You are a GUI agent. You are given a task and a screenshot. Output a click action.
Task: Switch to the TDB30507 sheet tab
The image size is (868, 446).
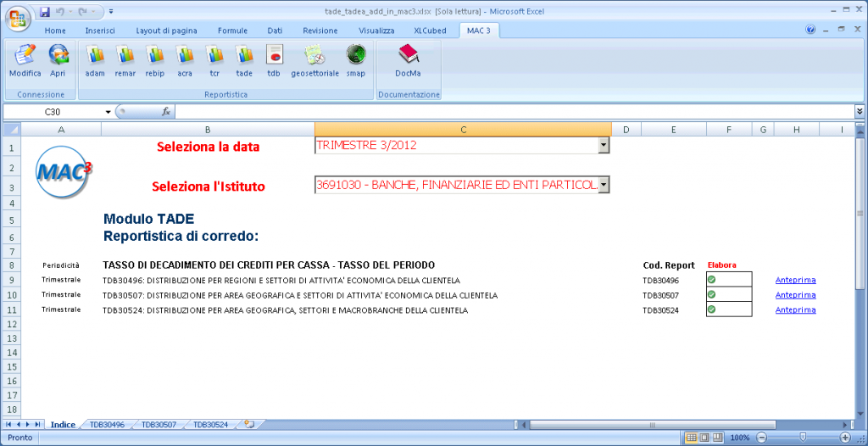click(x=159, y=425)
